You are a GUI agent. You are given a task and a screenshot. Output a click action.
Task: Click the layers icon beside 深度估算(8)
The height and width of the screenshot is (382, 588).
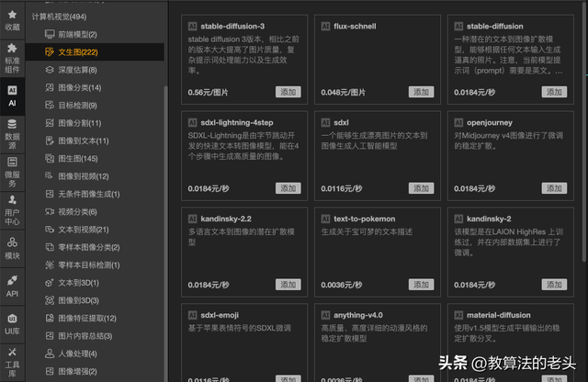coord(50,70)
